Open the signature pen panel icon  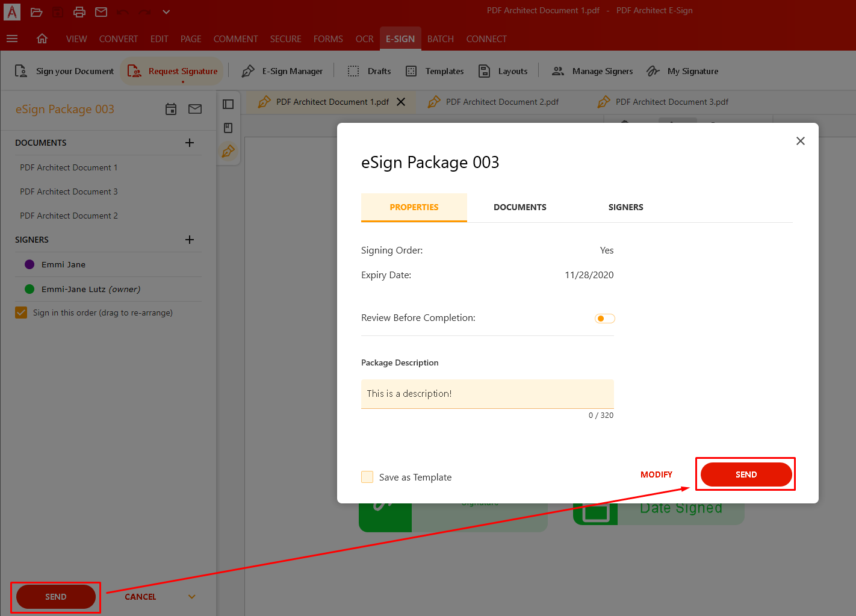228,151
